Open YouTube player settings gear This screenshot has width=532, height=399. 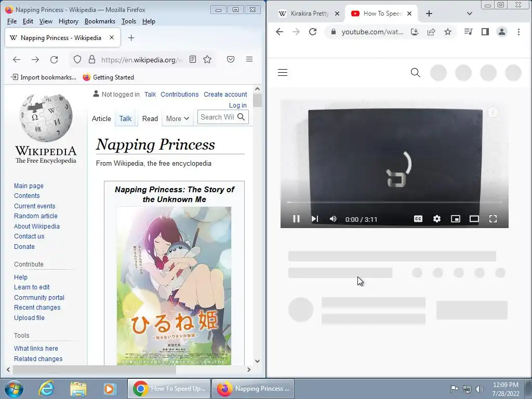point(437,219)
